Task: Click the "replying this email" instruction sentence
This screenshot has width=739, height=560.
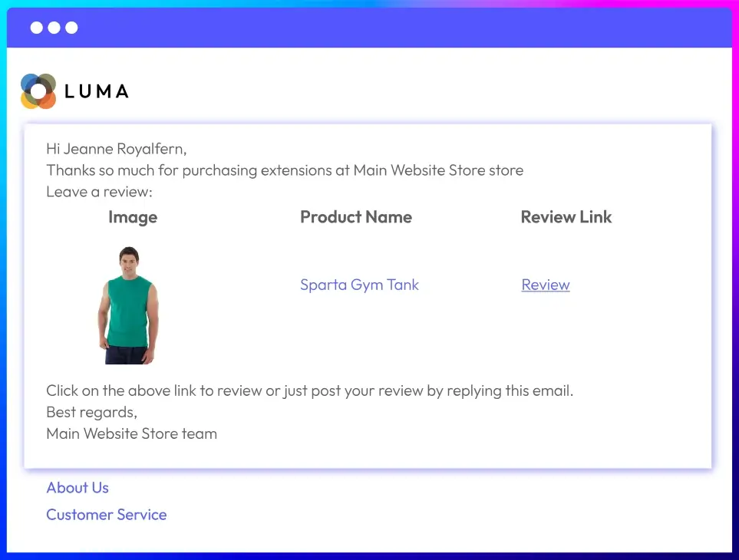Action: tap(310, 390)
